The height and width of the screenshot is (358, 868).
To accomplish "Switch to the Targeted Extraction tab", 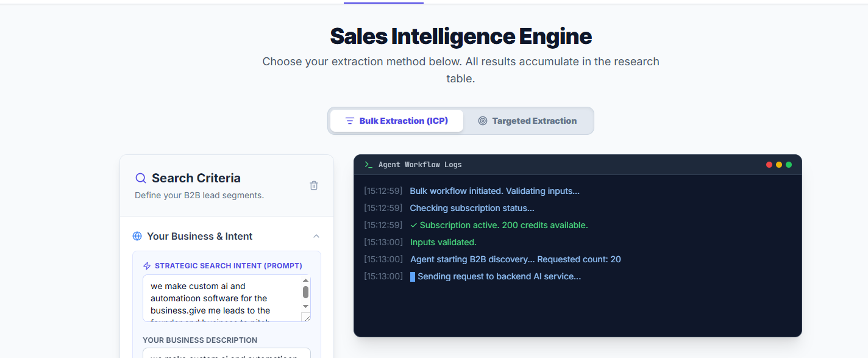I will [x=528, y=121].
